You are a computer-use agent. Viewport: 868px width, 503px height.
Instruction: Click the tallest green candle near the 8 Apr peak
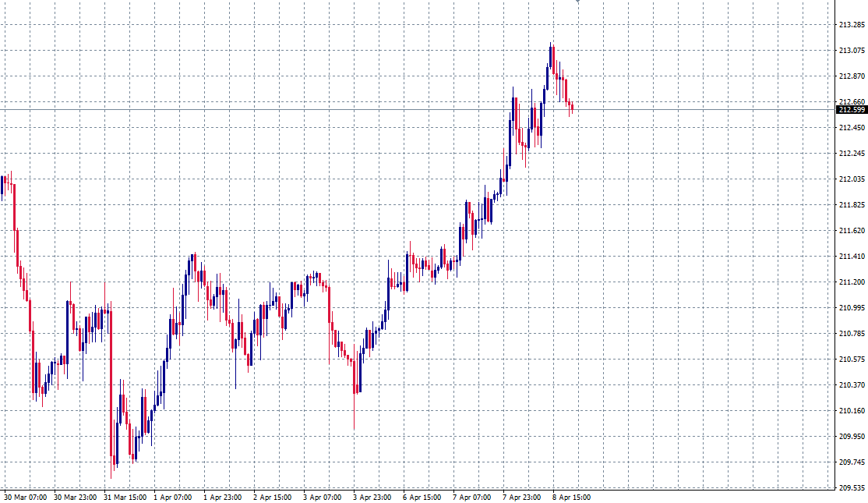pos(552,58)
